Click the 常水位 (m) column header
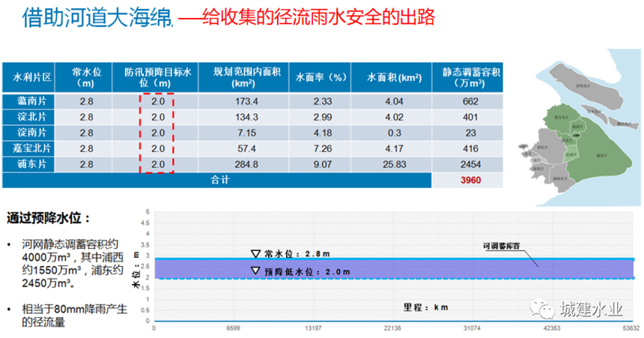Screen dimensions: 644x338 click(83, 77)
